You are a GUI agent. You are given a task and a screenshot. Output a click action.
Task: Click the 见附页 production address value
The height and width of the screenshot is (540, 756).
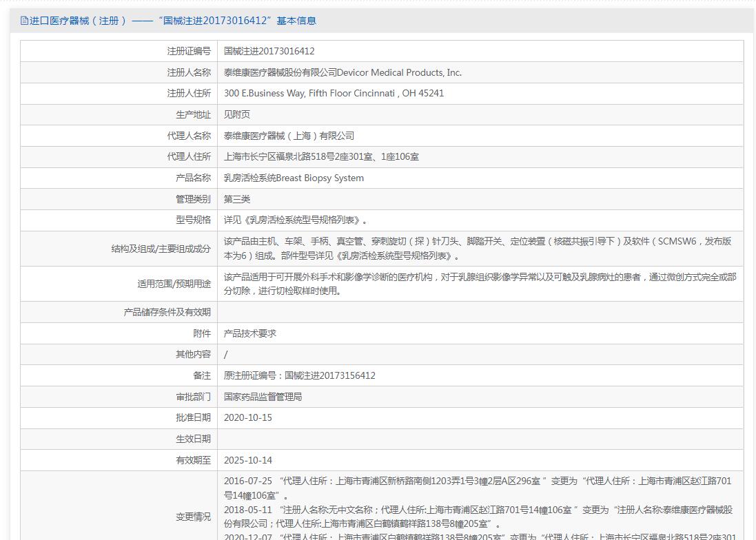237,114
